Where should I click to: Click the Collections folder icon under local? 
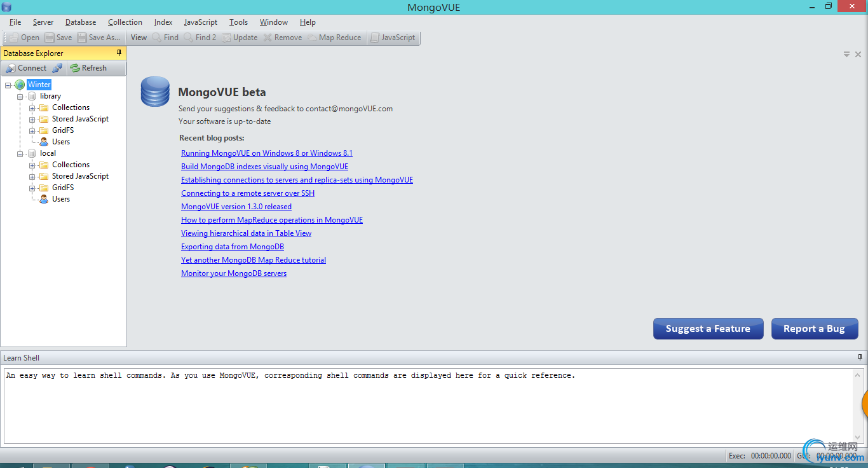[44, 165]
